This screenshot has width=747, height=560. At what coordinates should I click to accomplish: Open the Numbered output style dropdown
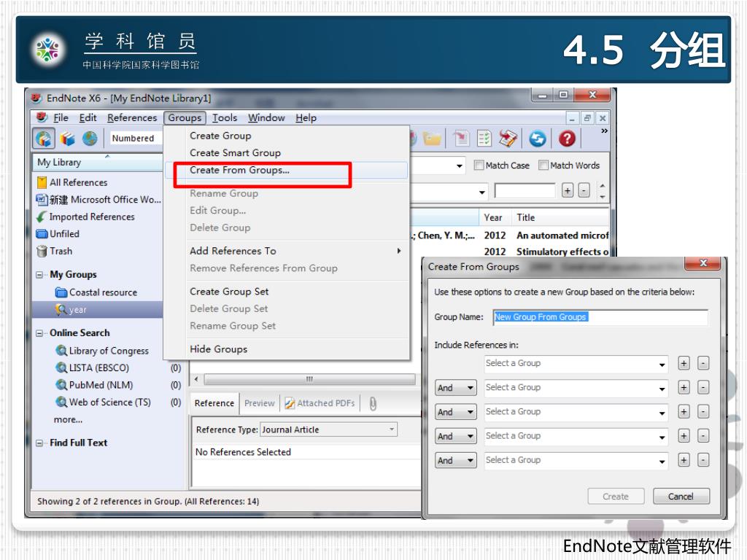click(136, 138)
